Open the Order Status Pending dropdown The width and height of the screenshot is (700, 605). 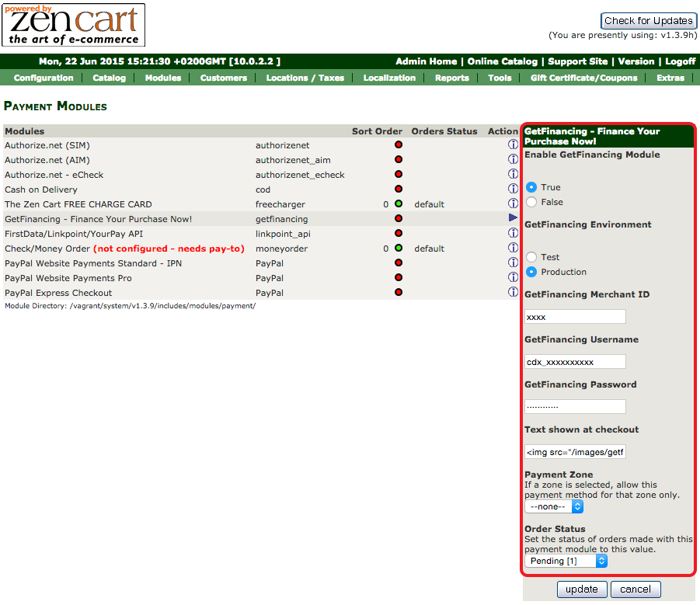tap(566, 561)
